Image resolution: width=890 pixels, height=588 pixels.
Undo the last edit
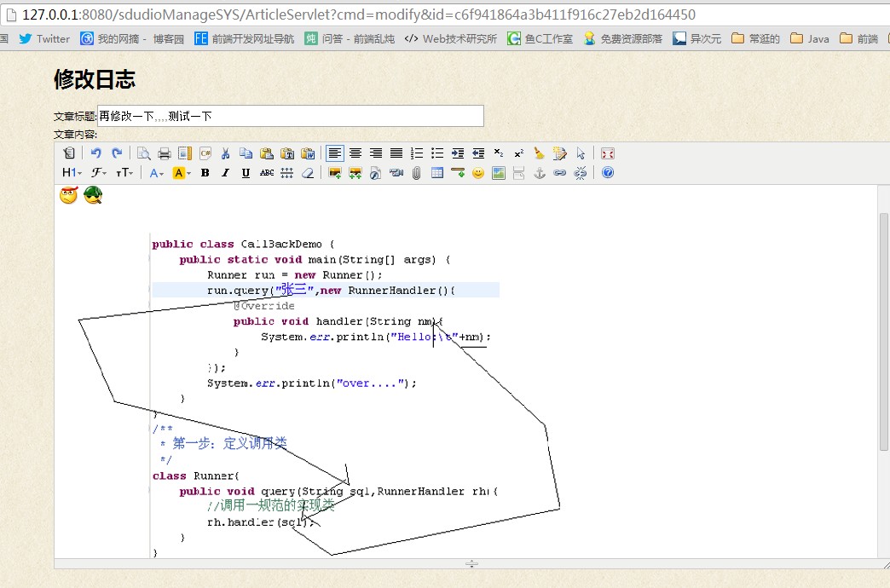96,153
